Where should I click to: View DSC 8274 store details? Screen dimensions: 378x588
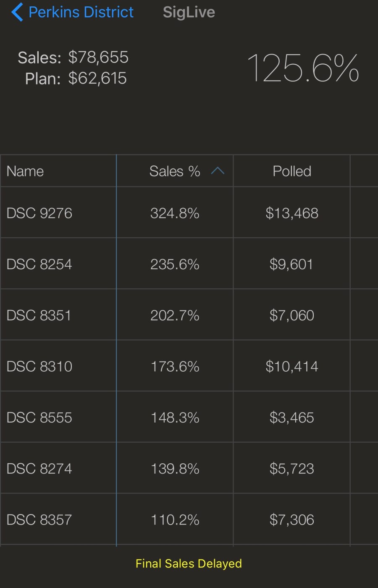tap(39, 468)
